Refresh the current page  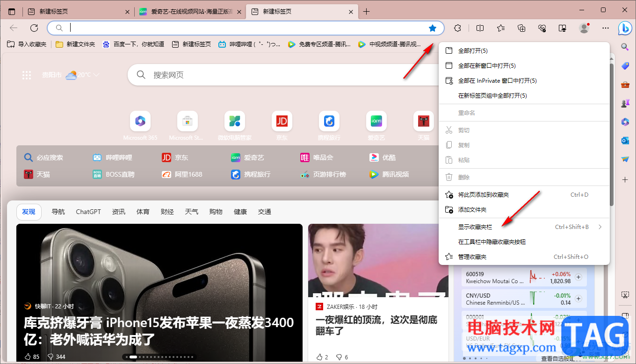coord(34,28)
